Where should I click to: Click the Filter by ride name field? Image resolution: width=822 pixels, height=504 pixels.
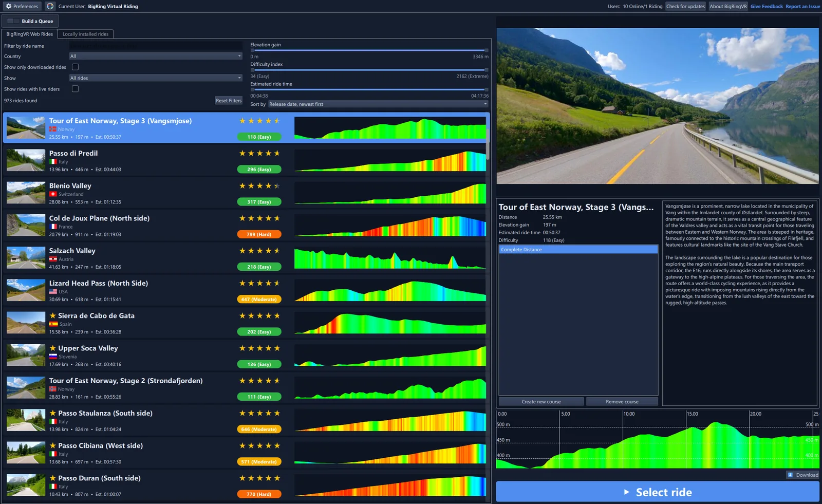click(x=156, y=46)
